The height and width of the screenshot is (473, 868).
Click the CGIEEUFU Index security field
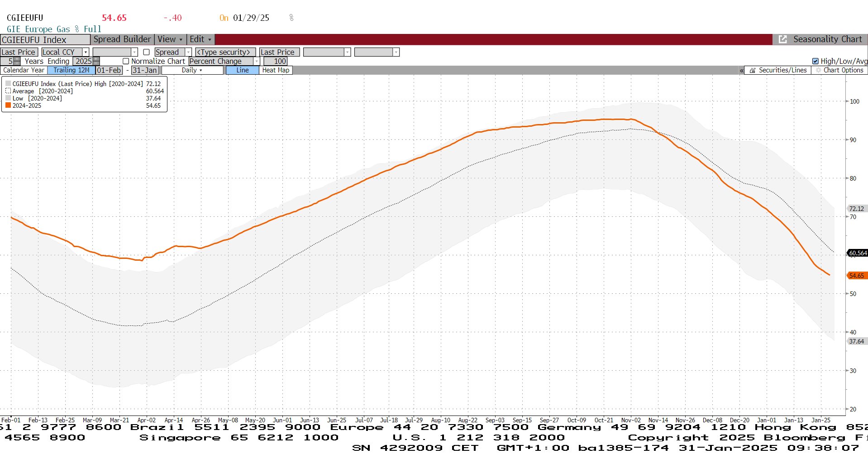point(45,40)
